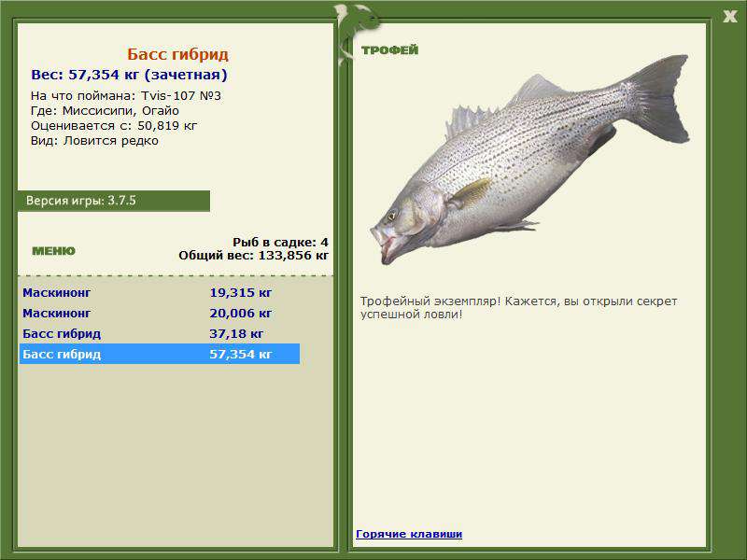Select the Маскинонг 20,006 кг row

tap(159, 313)
